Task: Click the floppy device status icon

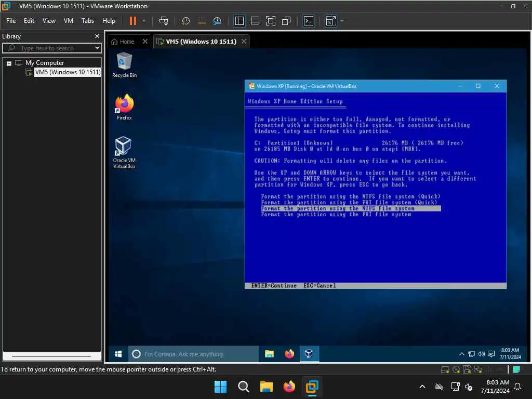Action: point(467,369)
